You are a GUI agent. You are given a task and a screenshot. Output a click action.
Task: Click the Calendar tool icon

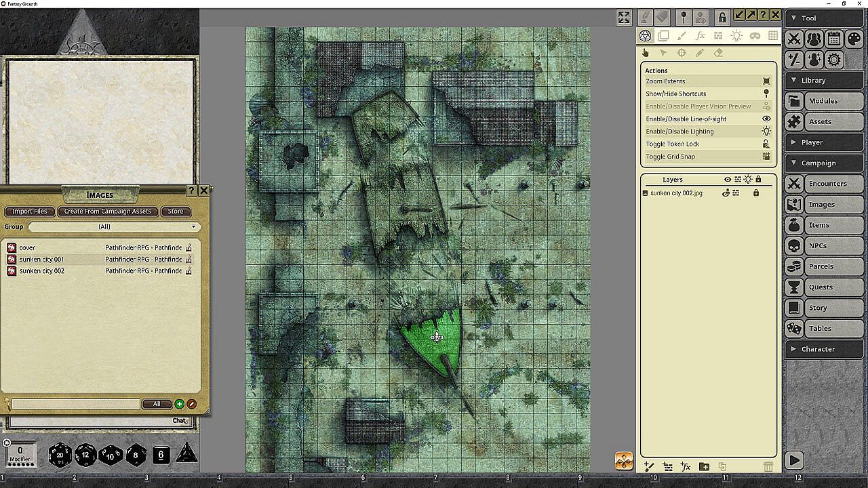click(833, 39)
